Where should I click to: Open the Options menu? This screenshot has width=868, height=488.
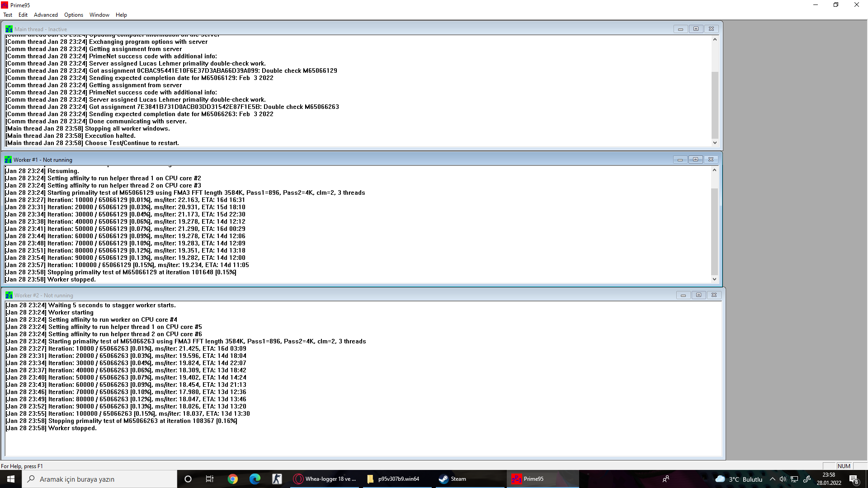74,15
